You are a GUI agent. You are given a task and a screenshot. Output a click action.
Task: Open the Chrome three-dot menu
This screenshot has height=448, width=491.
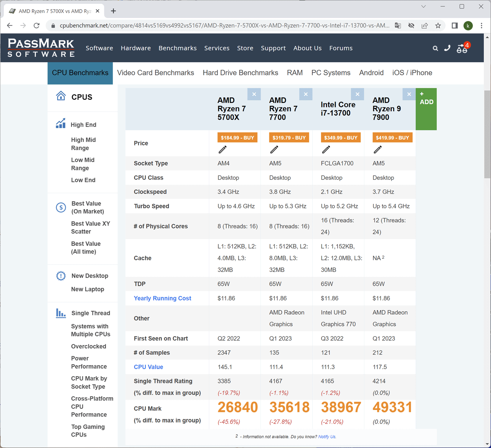pyautogui.click(x=481, y=26)
